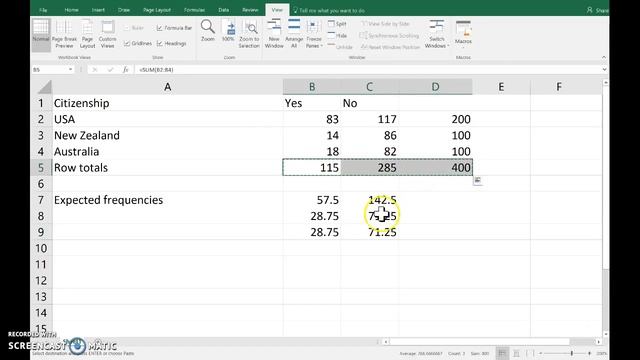The width and height of the screenshot is (640, 360).
Task: Collapse the ribbon with the chevron
Action: pos(604,58)
